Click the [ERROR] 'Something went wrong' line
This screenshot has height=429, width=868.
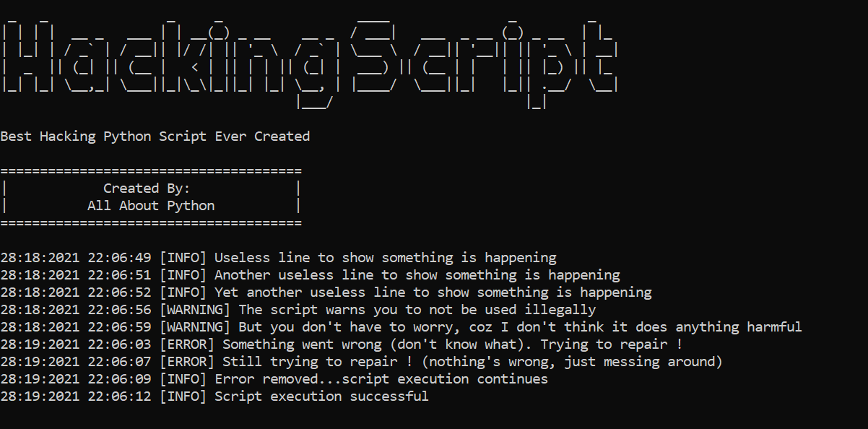pyautogui.click(x=342, y=344)
